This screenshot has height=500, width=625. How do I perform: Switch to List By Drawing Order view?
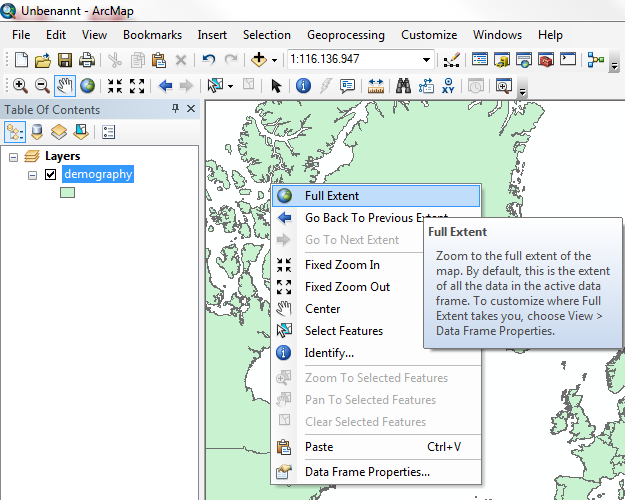[15, 132]
